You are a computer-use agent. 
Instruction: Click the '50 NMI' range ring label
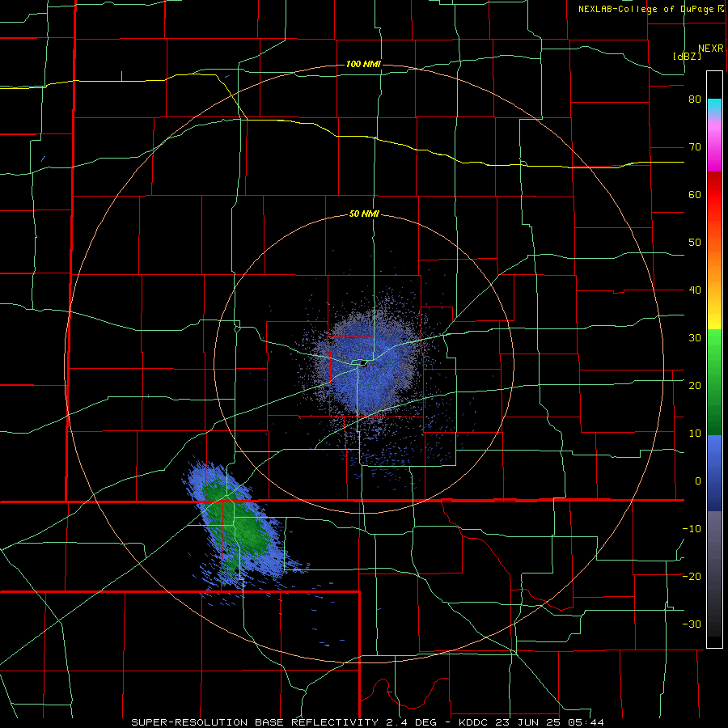tap(365, 214)
